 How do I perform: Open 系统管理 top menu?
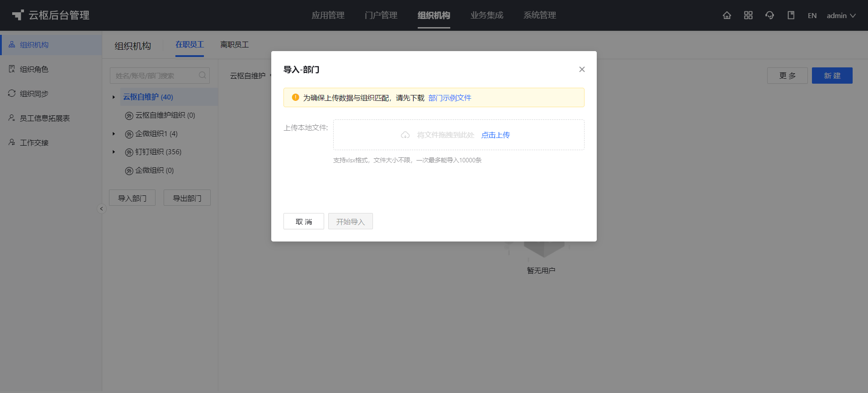coord(540,15)
